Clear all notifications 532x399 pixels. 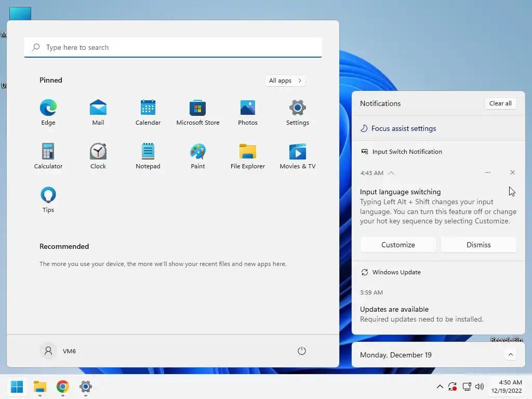(500, 103)
